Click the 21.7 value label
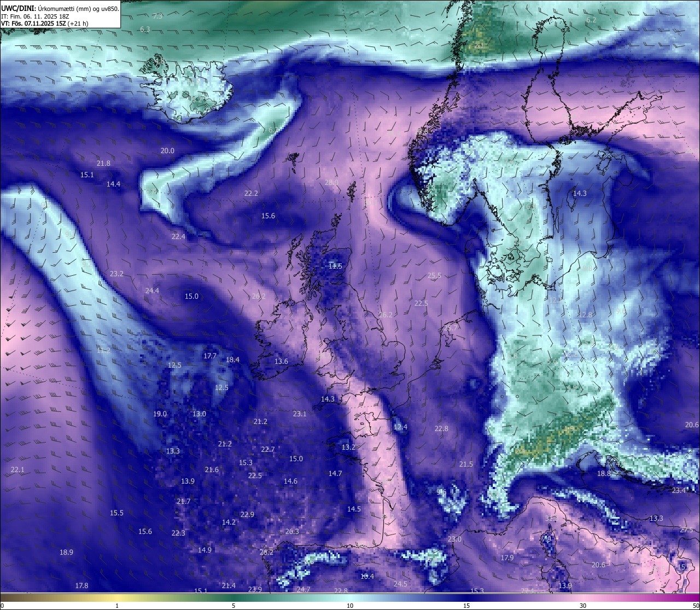Image resolution: width=700 pixels, height=610 pixels. point(184,501)
